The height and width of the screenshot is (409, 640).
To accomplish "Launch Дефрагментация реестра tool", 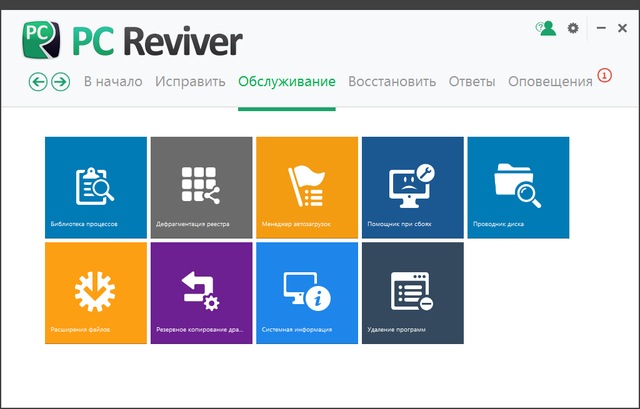I will (x=202, y=187).
